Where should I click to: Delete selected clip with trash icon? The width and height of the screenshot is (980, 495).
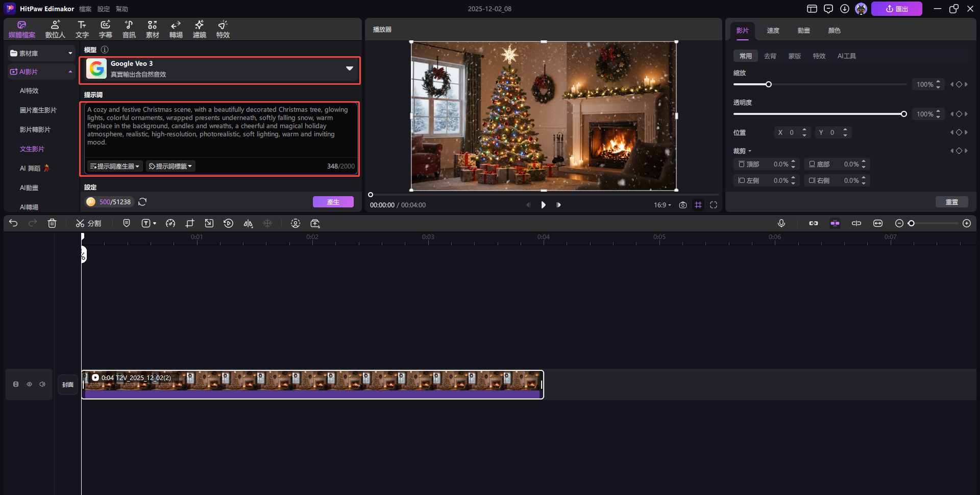pos(52,223)
